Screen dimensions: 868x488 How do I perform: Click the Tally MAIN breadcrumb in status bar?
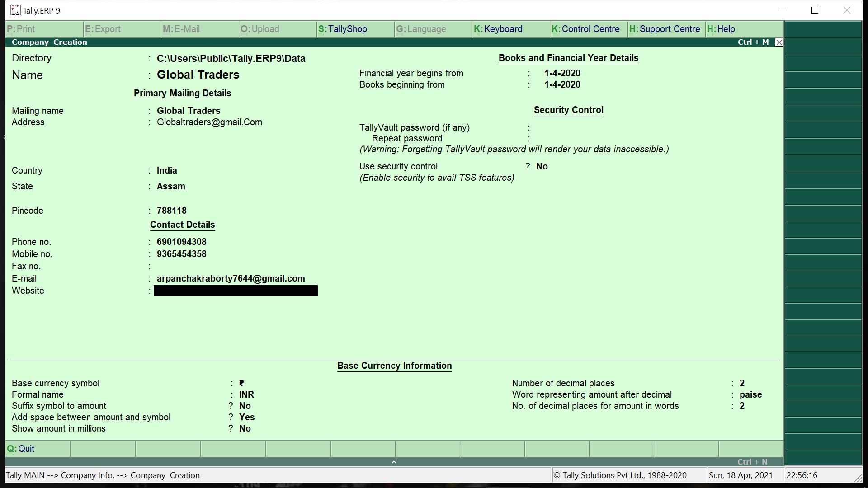pos(25,475)
